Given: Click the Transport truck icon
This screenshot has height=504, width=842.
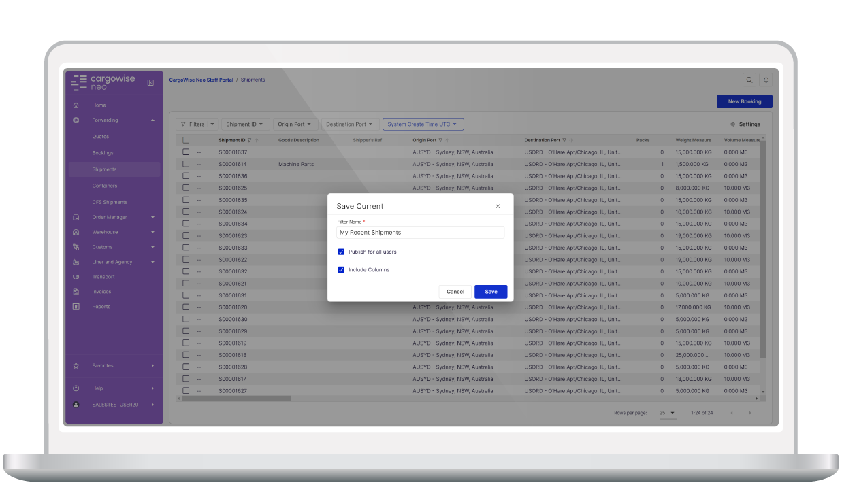Looking at the screenshot, I should [76, 277].
